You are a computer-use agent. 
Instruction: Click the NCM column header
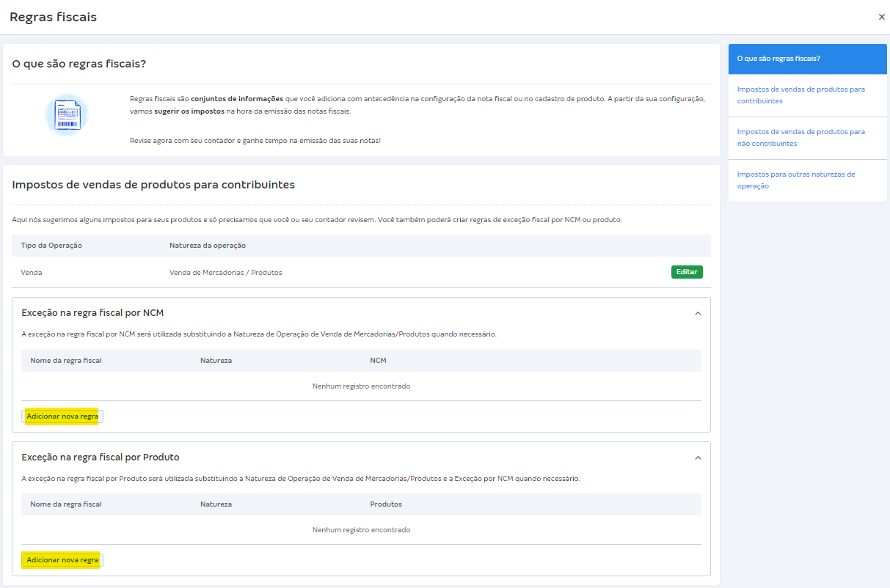point(378,361)
